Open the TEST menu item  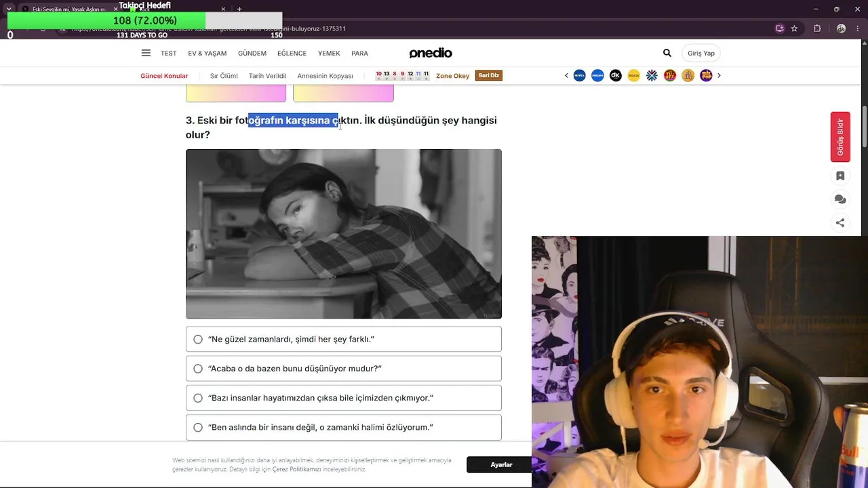click(x=169, y=54)
